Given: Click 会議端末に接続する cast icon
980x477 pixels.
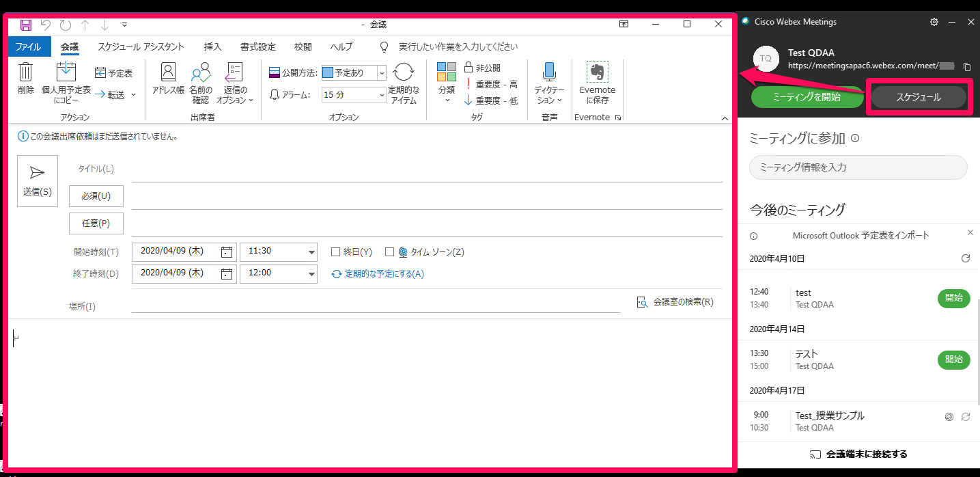Looking at the screenshot, I should click(815, 454).
